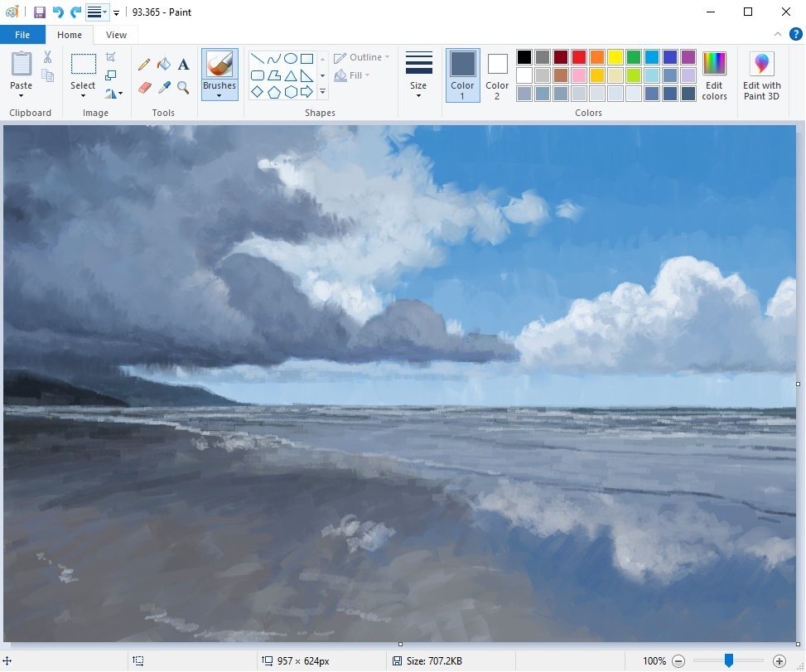
Task: Switch active color to Color 2
Action: click(497, 75)
